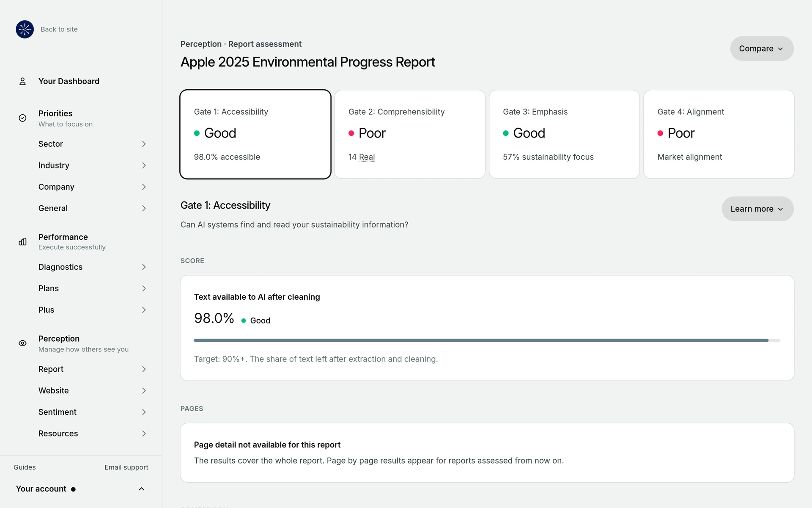Expand the Plus chevron
812x508 pixels.
pos(144,310)
